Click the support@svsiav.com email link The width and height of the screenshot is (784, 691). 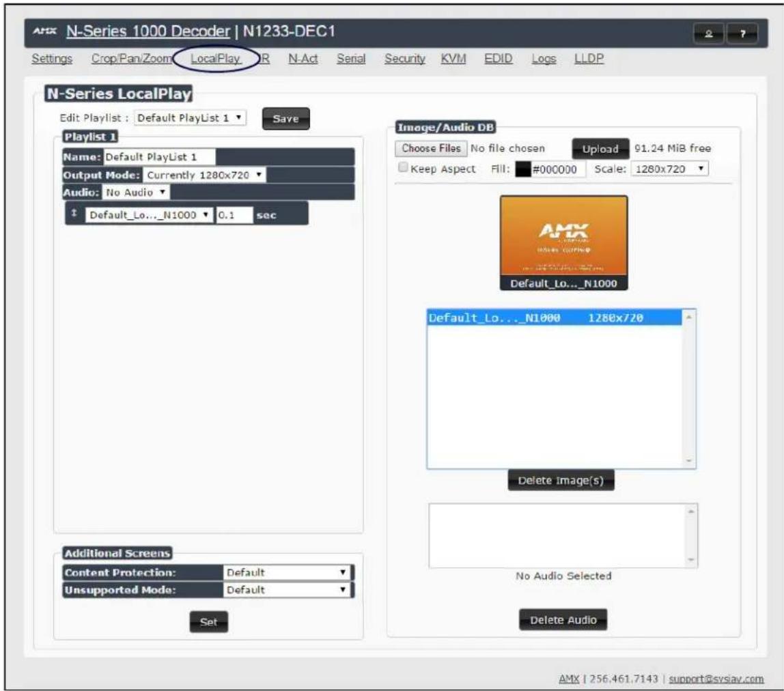tap(716, 679)
